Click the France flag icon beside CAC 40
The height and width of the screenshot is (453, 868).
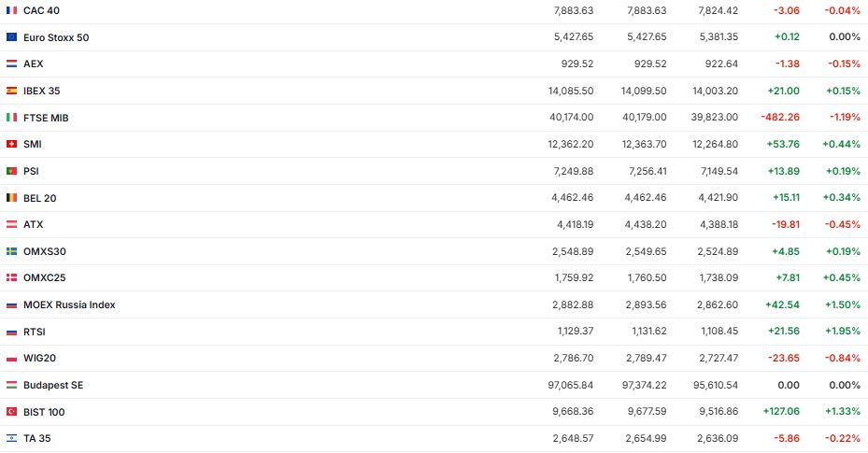click(11, 10)
